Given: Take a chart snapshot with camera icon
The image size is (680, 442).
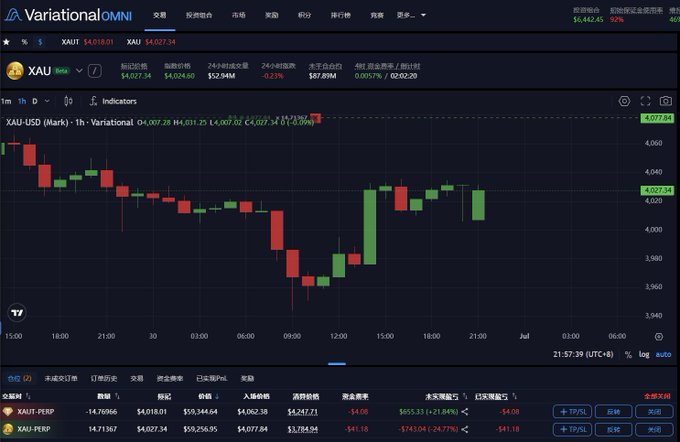Looking at the screenshot, I should coord(666,101).
